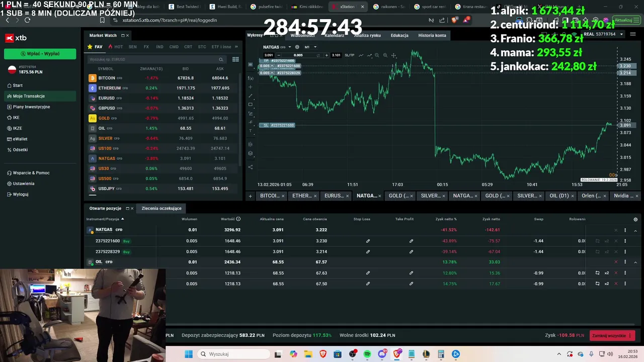Open Moje Transakcje in sidebar

40,96
